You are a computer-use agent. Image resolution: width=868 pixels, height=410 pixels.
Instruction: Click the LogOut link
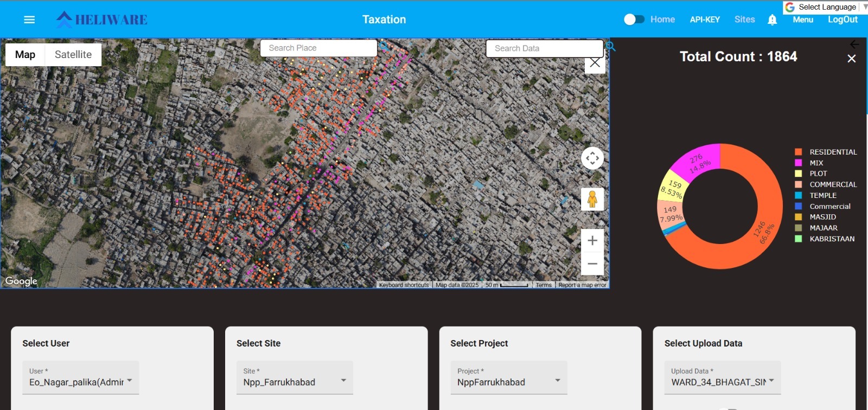(843, 20)
